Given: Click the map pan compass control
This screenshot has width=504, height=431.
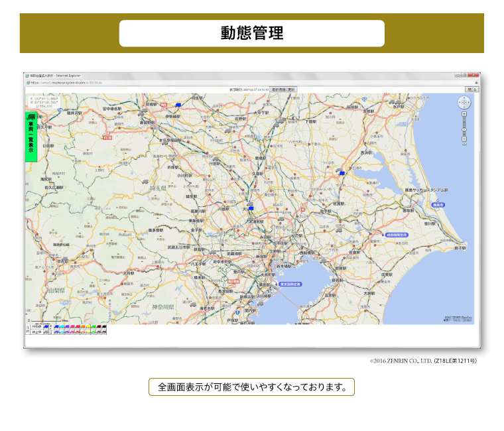Looking at the screenshot, I should coord(464,102).
